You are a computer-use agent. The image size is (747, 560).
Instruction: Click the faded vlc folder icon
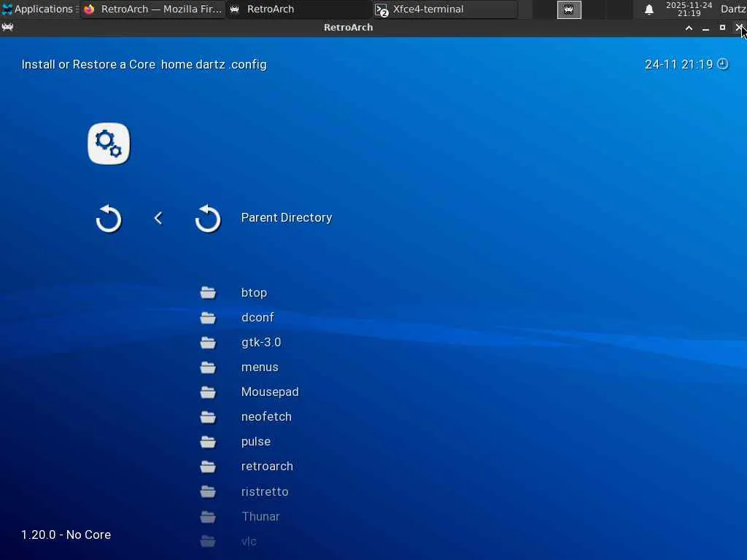[x=208, y=542]
